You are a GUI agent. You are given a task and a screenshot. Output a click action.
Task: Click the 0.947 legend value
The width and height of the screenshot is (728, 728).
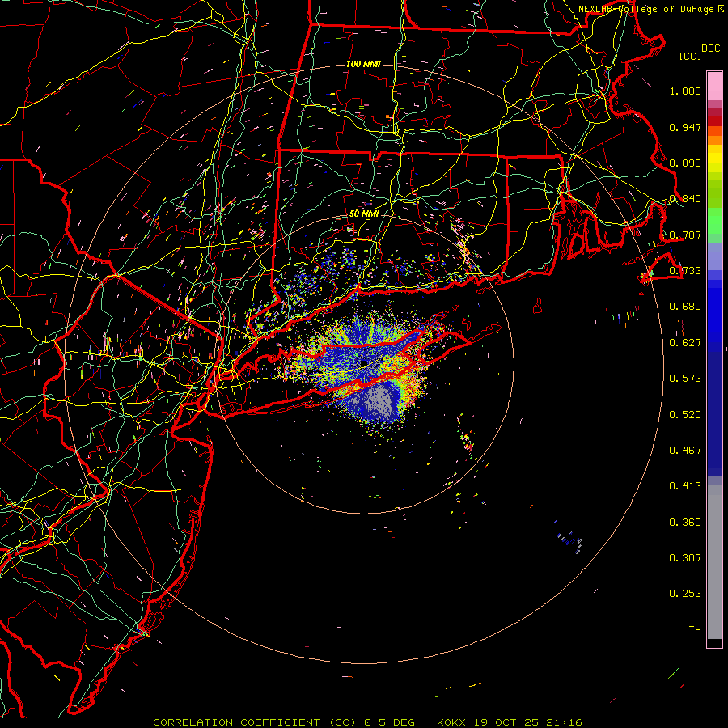click(x=685, y=127)
